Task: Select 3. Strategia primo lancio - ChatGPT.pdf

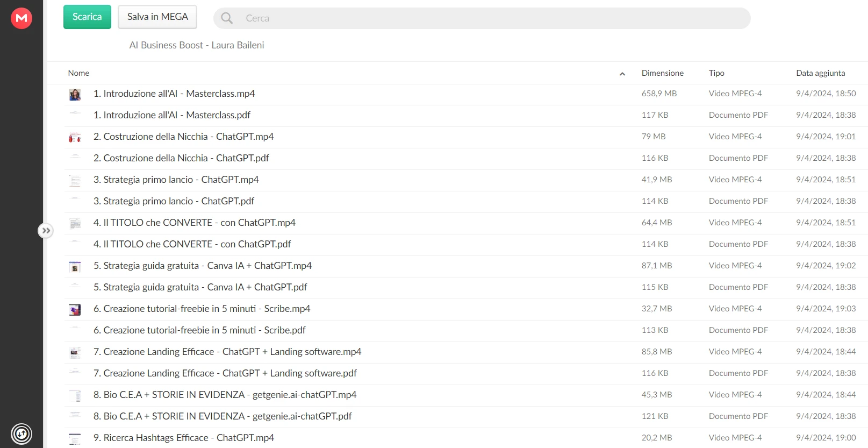Action: click(174, 201)
